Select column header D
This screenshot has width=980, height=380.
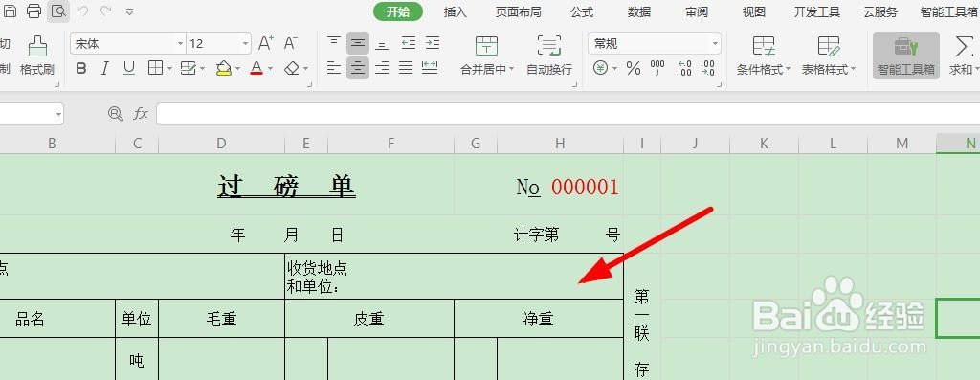click(x=221, y=144)
